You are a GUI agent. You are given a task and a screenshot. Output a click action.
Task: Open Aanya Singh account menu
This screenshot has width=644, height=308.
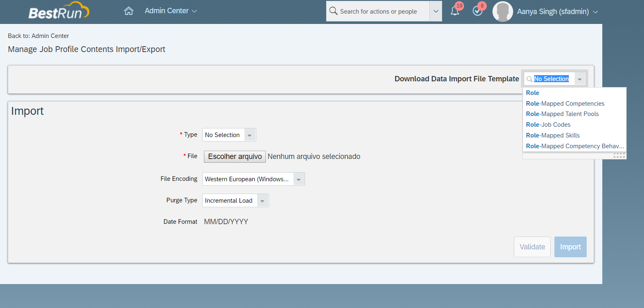pyautogui.click(x=557, y=12)
